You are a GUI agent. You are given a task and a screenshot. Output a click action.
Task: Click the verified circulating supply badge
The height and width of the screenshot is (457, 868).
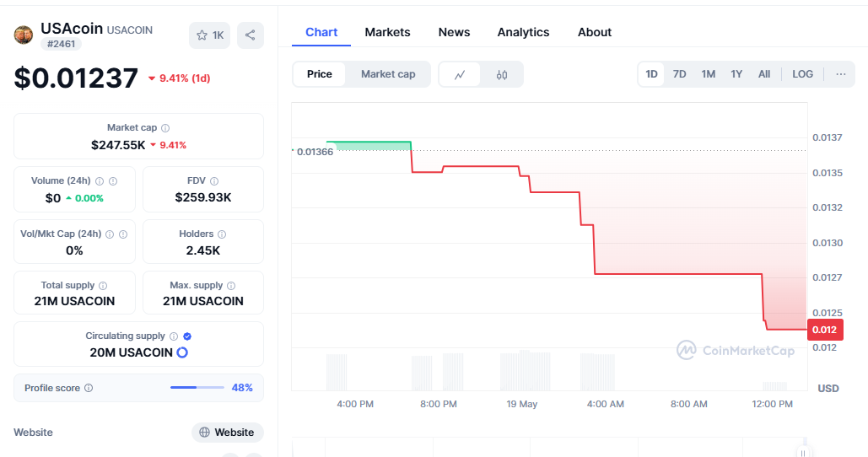point(187,336)
